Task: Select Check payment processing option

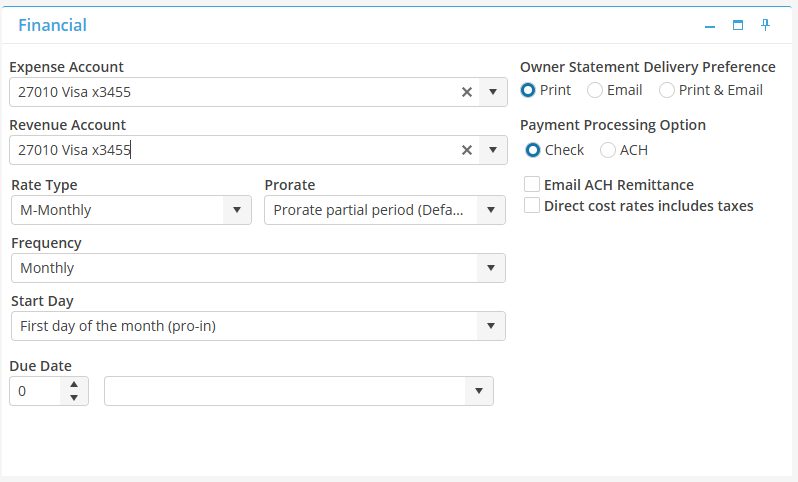Action: point(533,150)
